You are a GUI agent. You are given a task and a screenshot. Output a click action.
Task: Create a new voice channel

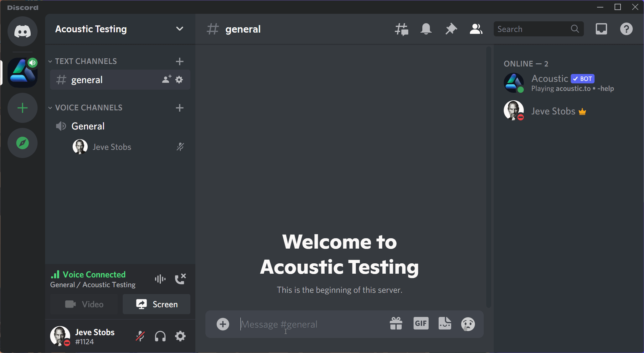[179, 108]
